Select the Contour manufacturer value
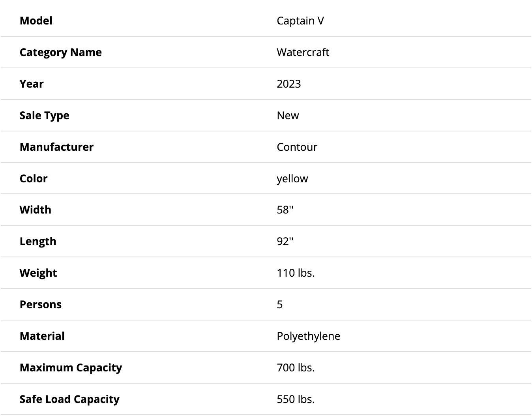 tap(297, 147)
